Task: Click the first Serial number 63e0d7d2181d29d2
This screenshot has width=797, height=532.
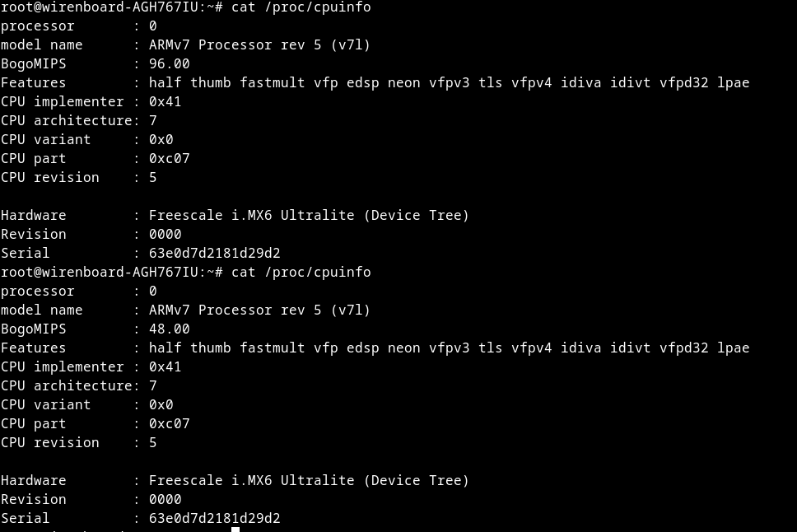Action: click(x=214, y=253)
